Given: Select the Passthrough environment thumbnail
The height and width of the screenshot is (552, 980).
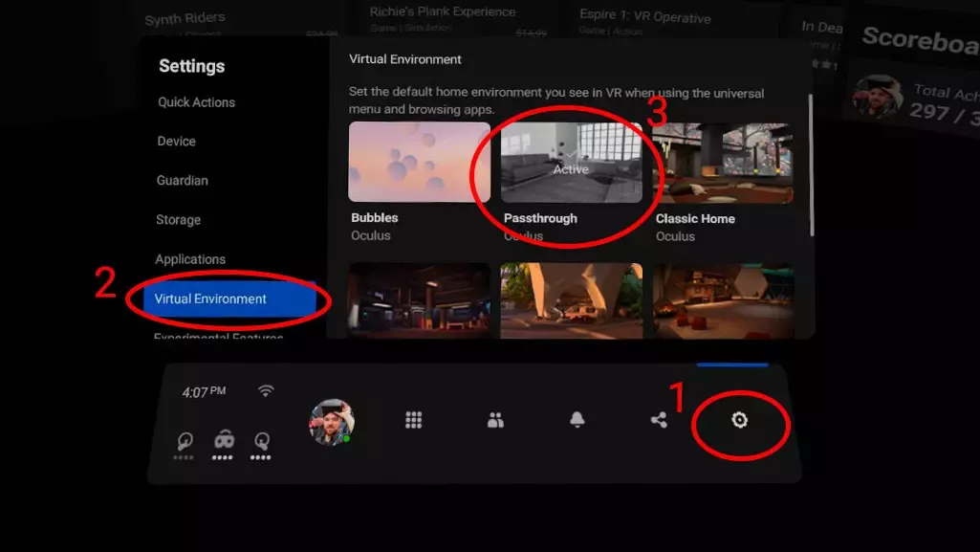Looking at the screenshot, I should coord(571,163).
